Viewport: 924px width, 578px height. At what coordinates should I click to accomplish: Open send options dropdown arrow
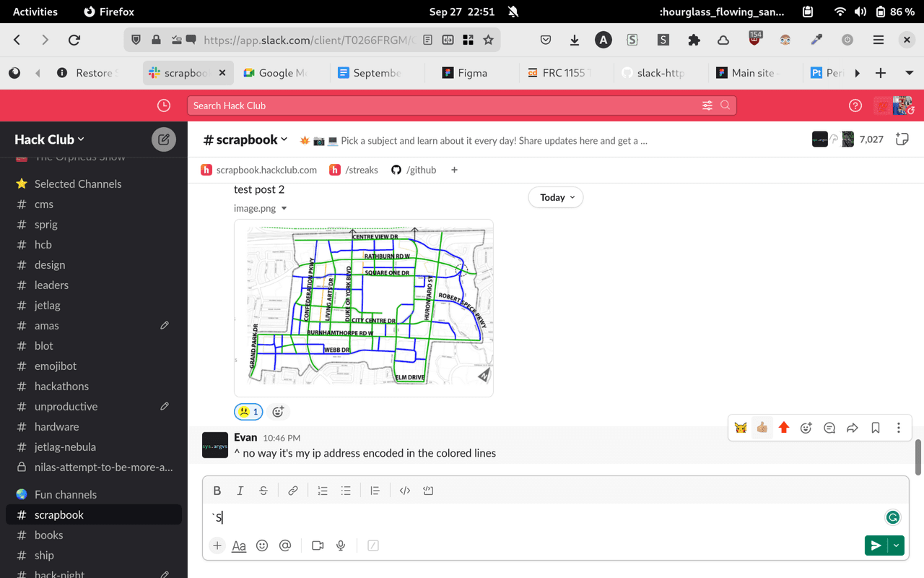[x=897, y=545]
